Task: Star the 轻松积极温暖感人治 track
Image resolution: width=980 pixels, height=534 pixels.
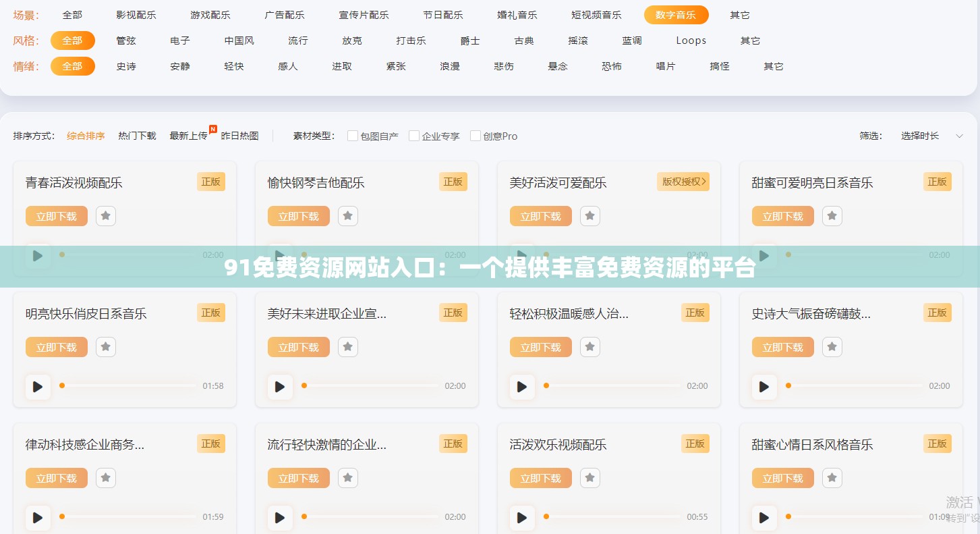Action: [590, 347]
